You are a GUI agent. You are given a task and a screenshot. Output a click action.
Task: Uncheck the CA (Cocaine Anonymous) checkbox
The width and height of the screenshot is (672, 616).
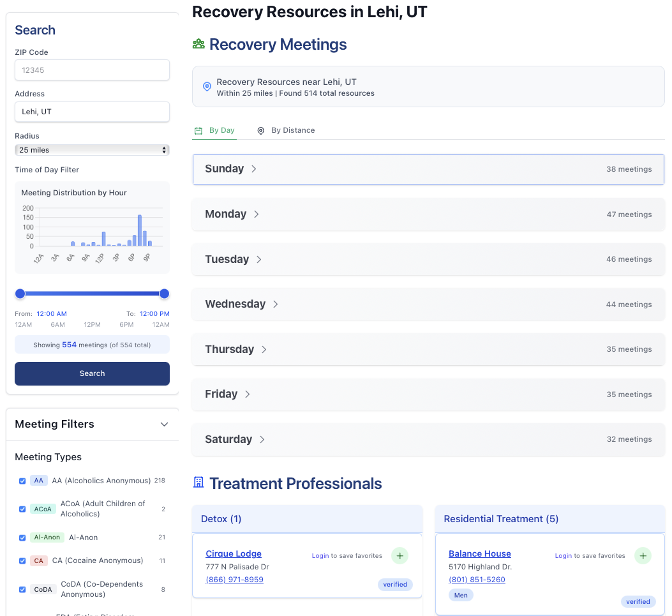(x=22, y=561)
